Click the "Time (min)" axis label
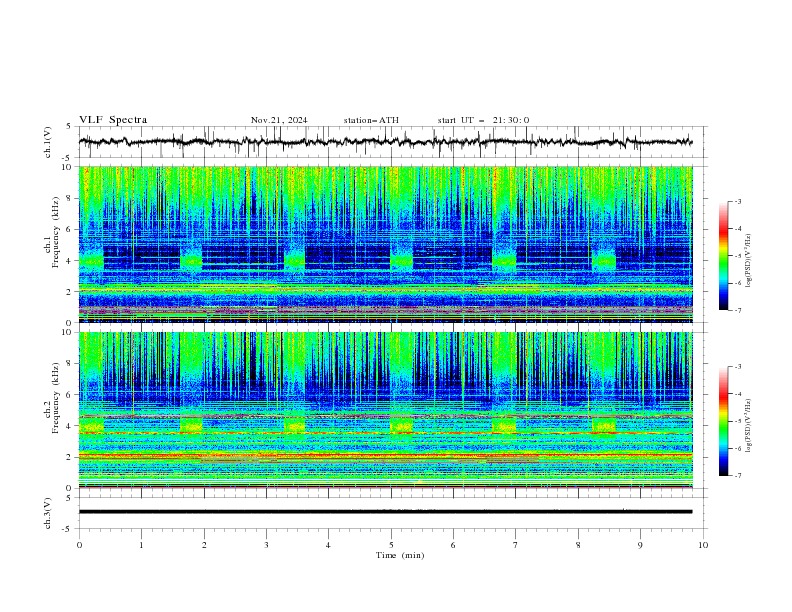Viewport: 792px width, 612px height. click(400, 555)
